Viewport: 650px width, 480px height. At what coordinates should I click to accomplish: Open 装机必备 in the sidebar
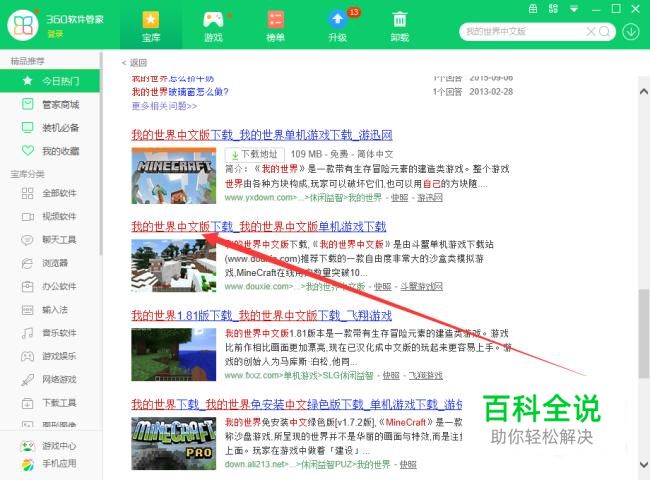coord(50,128)
